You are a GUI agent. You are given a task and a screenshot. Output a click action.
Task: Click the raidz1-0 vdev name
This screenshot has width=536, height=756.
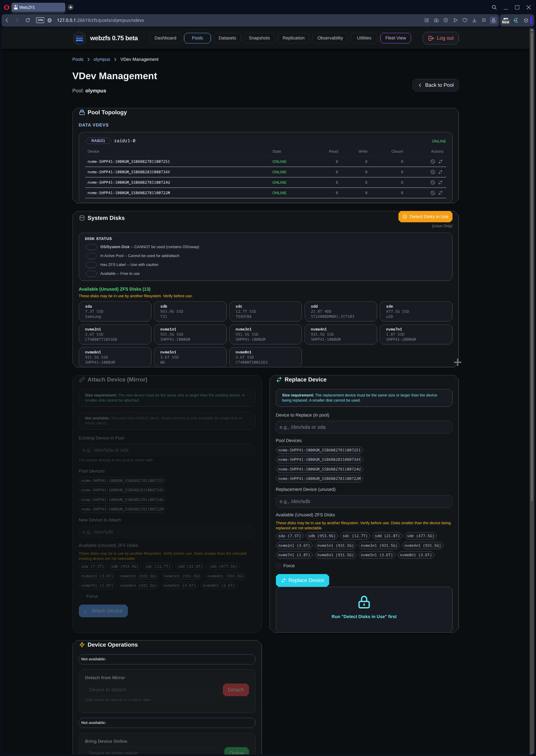coord(125,141)
